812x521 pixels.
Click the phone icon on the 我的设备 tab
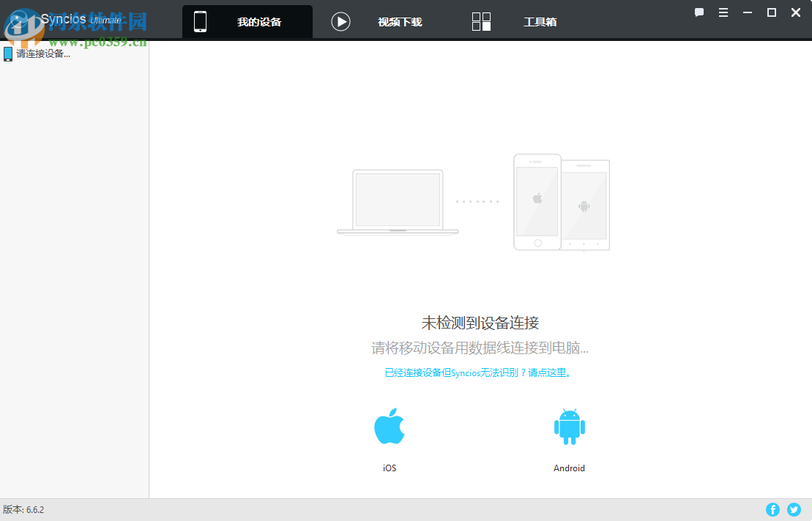click(200, 21)
